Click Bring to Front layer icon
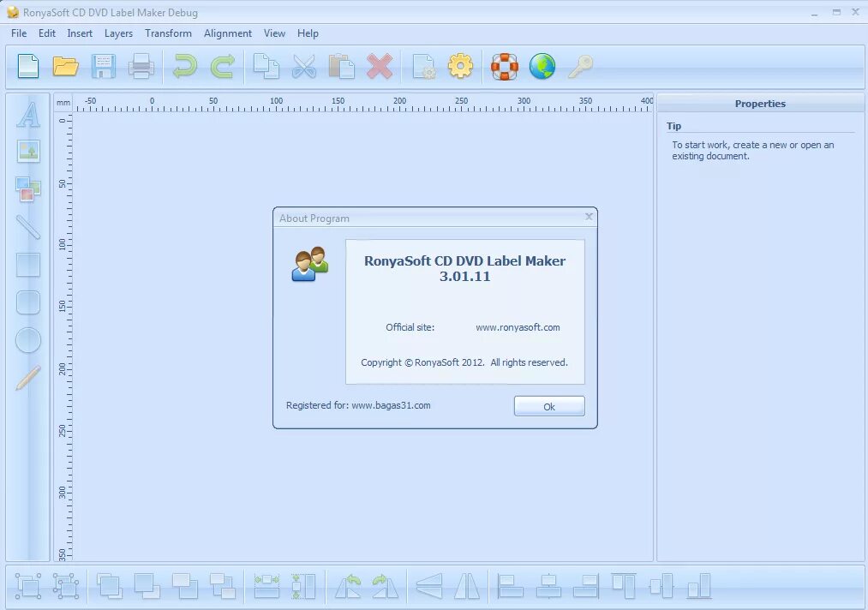The width and height of the screenshot is (868, 610). pyautogui.click(x=110, y=586)
